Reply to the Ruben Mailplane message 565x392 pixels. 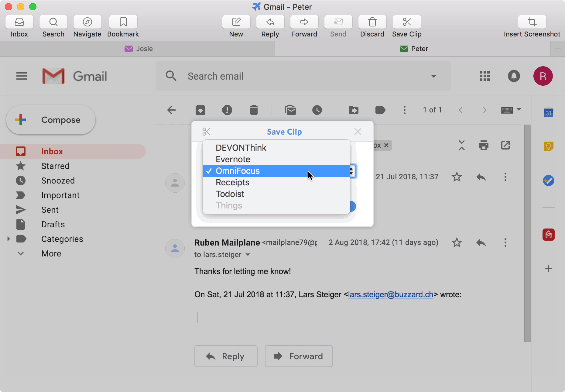click(x=481, y=242)
